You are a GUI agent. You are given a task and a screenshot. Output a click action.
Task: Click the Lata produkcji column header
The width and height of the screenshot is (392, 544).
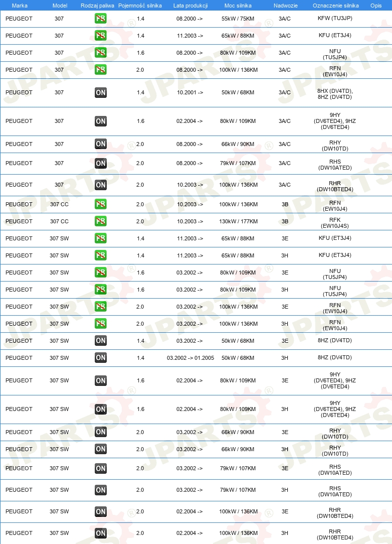(190, 6)
